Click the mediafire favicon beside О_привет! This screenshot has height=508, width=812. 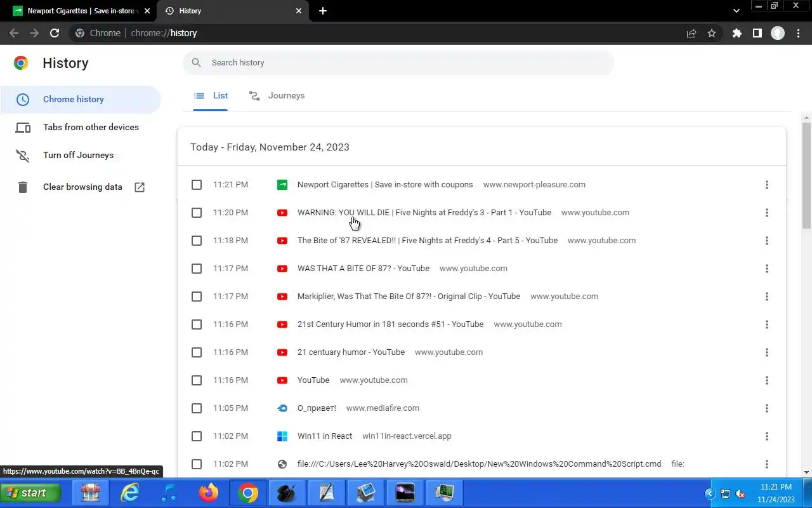coord(282,408)
